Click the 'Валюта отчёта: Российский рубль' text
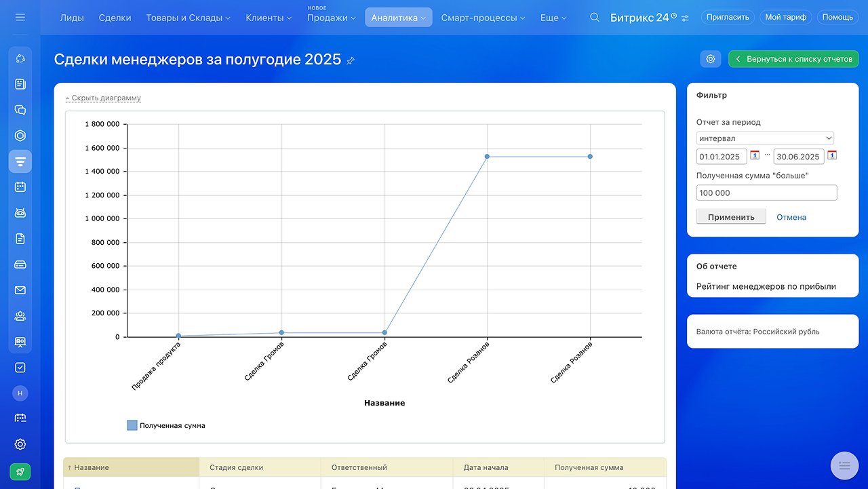The image size is (868, 489). pos(758,332)
